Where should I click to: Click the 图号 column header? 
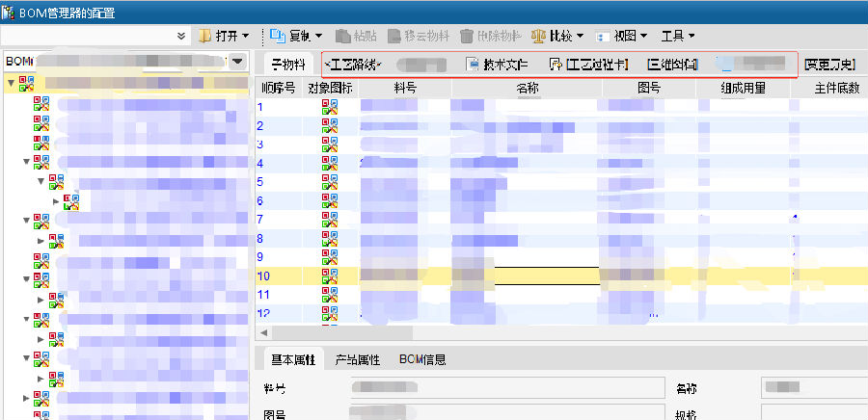649,88
